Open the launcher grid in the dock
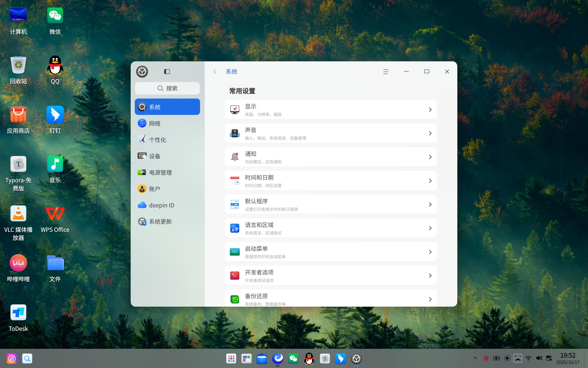 click(231, 359)
